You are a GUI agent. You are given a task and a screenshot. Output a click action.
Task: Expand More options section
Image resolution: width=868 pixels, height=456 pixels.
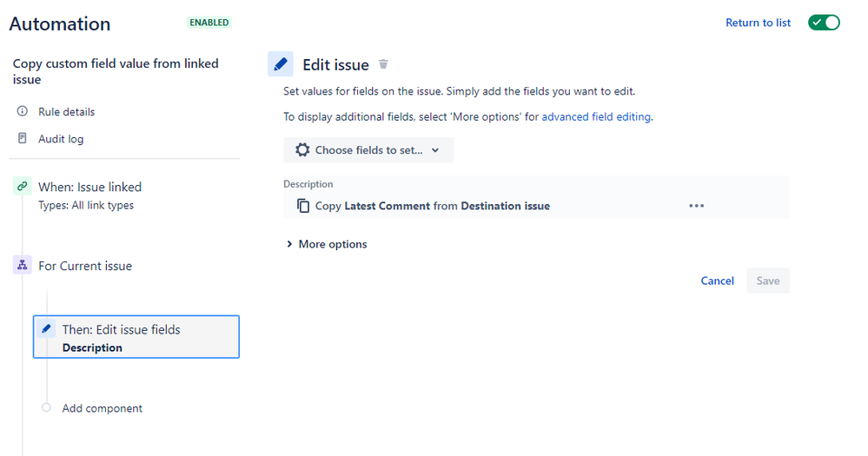coord(326,244)
